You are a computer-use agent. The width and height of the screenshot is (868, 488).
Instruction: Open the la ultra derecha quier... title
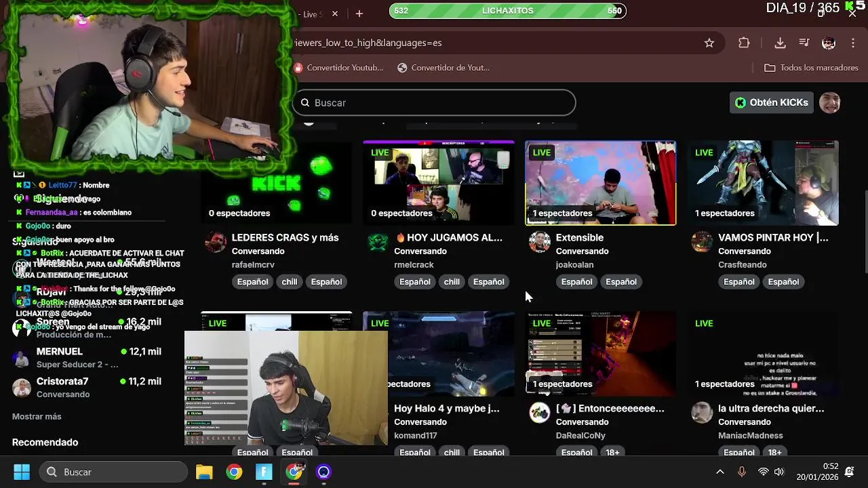(771, 408)
